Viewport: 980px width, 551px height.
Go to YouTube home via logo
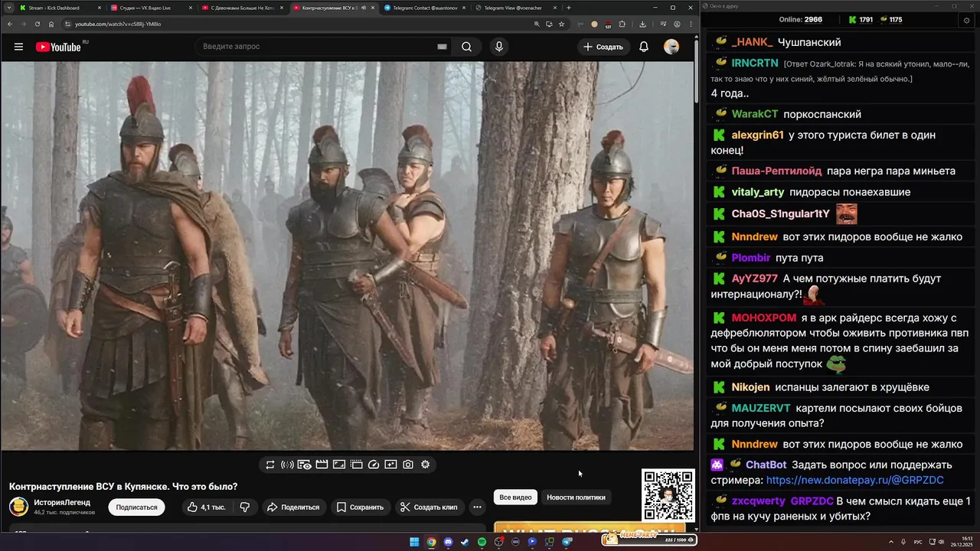(x=57, y=47)
